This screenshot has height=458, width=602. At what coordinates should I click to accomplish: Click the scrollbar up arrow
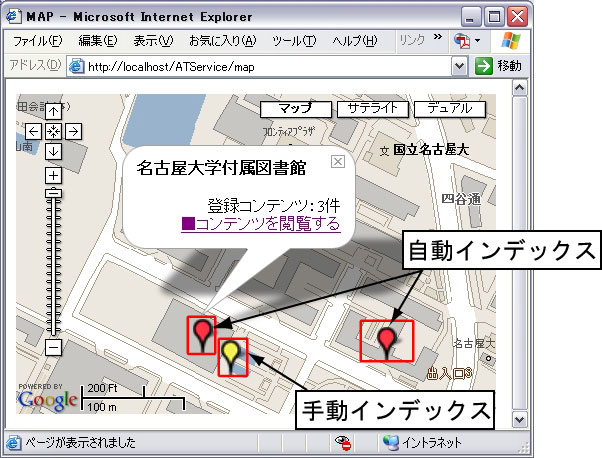click(x=519, y=88)
